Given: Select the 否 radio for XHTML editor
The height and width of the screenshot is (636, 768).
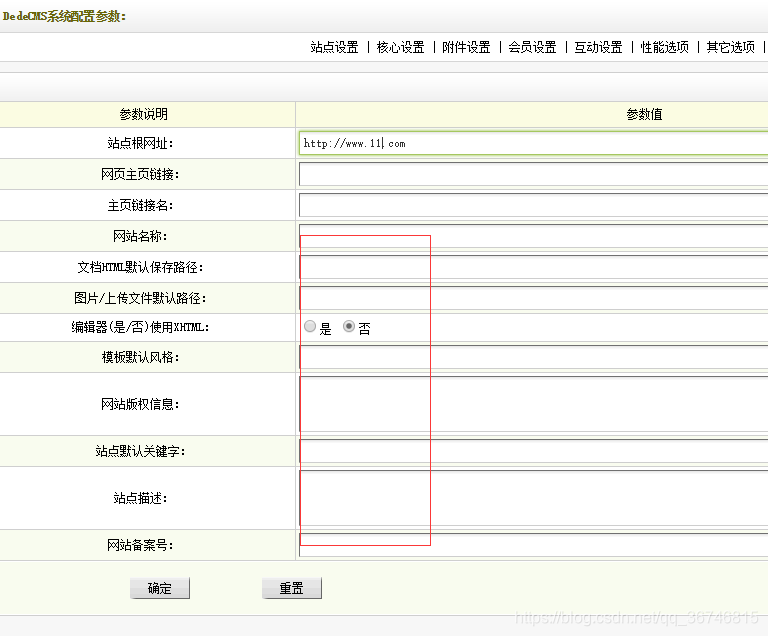Looking at the screenshot, I should (x=349, y=326).
